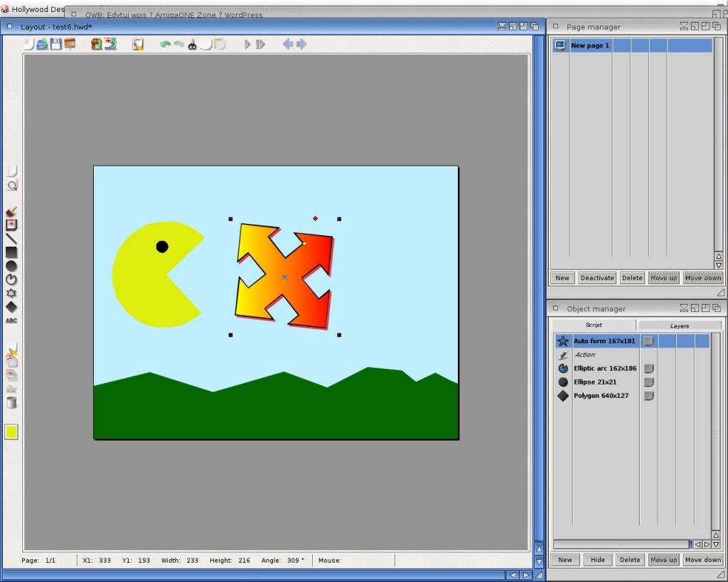Select the diamond Polygon tool
The image size is (728, 582).
click(11, 307)
